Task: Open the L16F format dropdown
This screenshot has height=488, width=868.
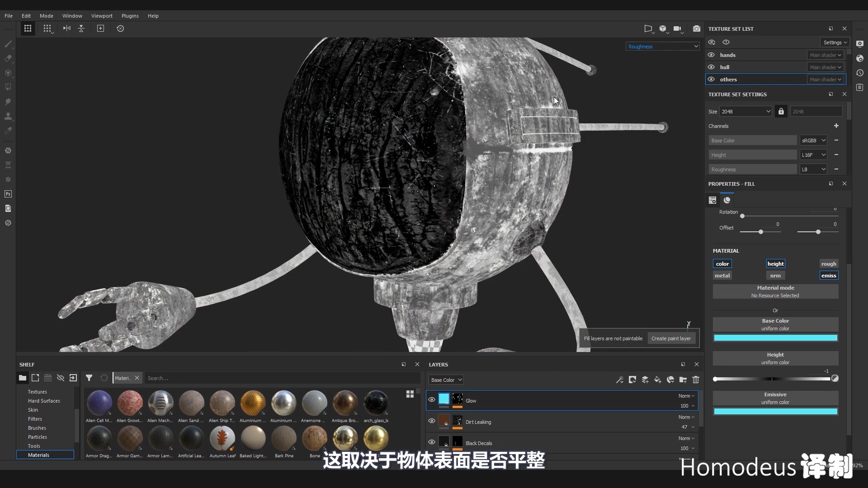Action: click(x=813, y=155)
